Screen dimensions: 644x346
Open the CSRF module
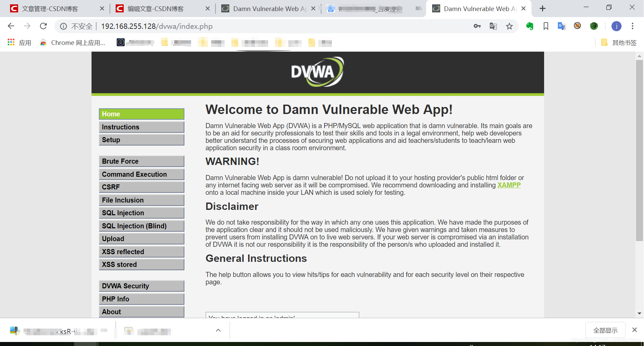pyautogui.click(x=141, y=187)
